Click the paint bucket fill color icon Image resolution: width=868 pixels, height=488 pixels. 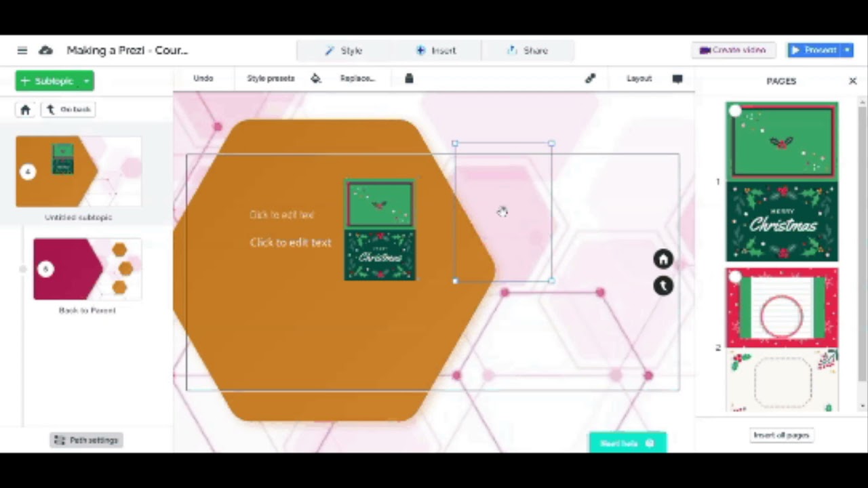pyautogui.click(x=316, y=78)
